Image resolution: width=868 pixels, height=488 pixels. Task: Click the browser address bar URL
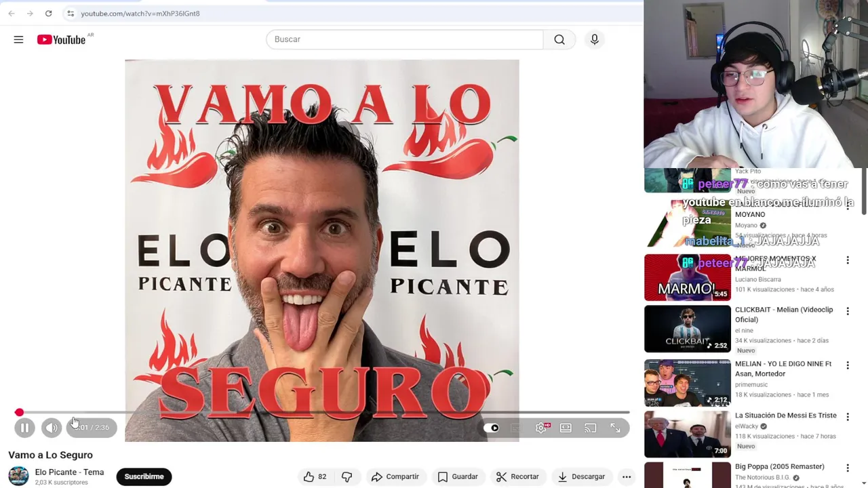140,14
